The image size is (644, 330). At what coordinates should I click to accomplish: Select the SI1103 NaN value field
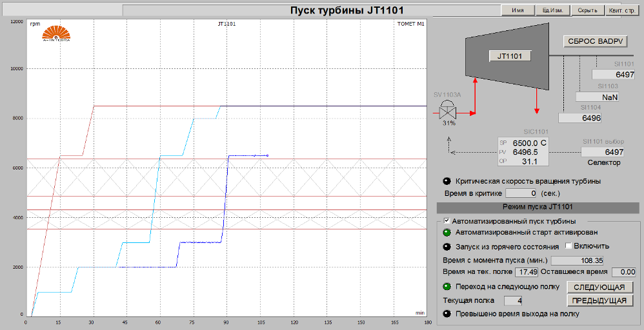pos(597,97)
